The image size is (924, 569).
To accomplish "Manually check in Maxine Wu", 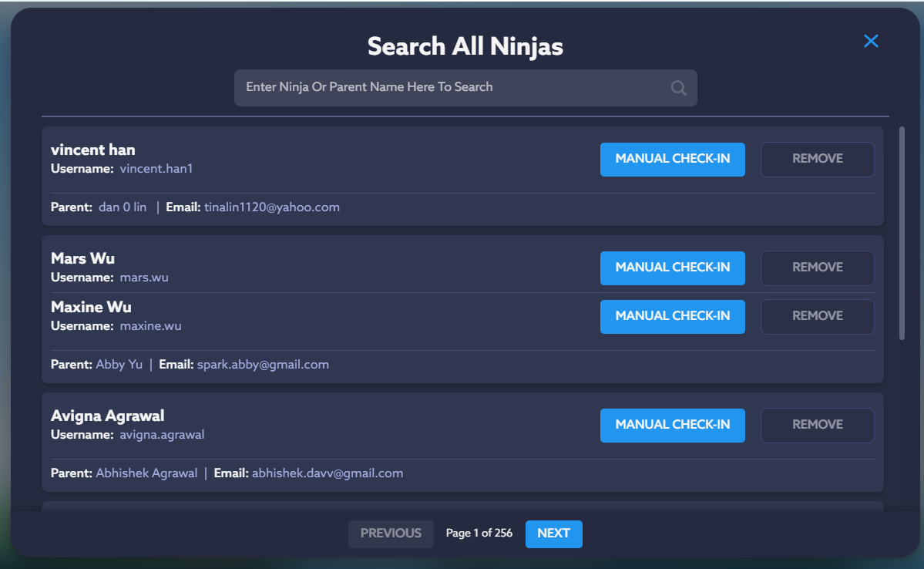I will tap(672, 316).
